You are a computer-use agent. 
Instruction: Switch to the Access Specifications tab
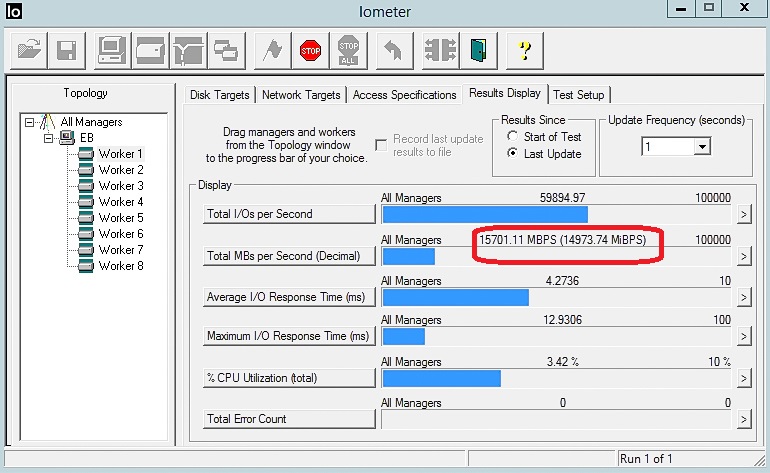404,95
